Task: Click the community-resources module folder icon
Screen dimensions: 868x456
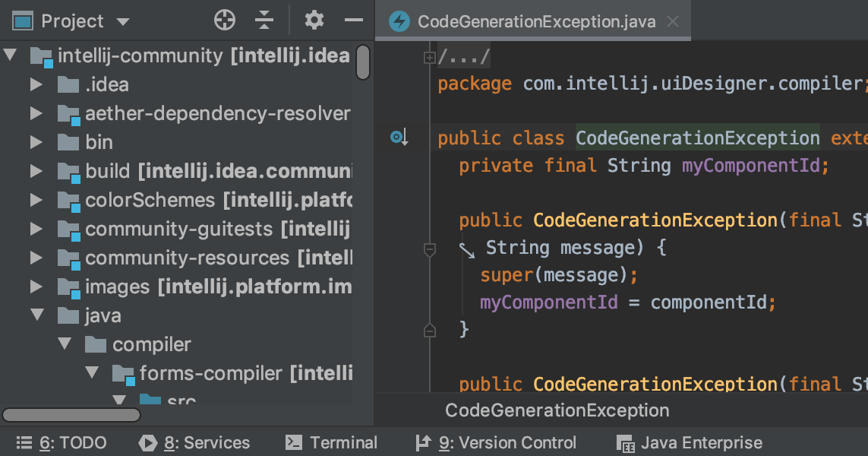Action: [69, 258]
